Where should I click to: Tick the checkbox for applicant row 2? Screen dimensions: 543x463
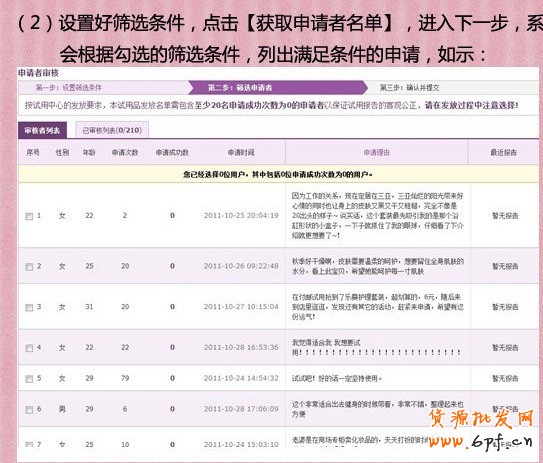pyautogui.click(x=29, y=267)
